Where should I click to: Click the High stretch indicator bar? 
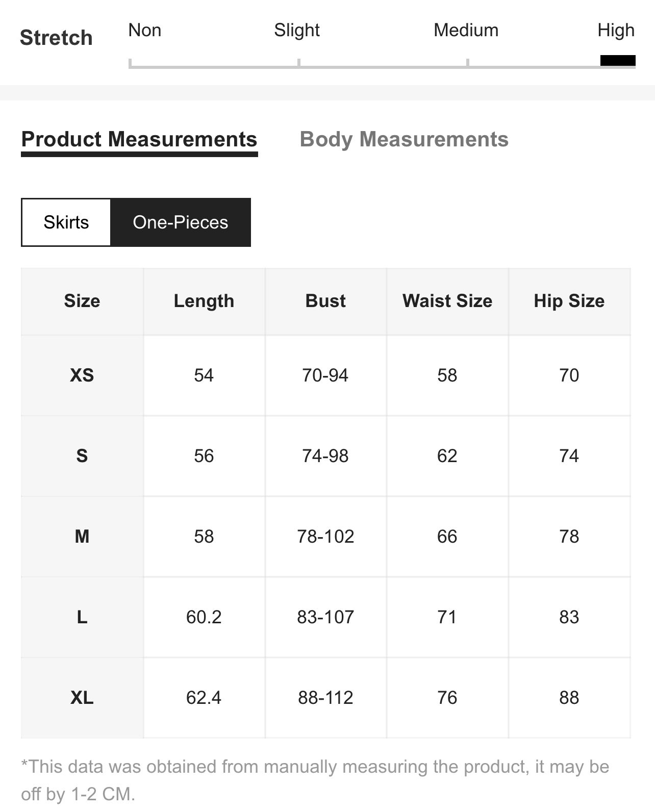[x=618, y=60]
